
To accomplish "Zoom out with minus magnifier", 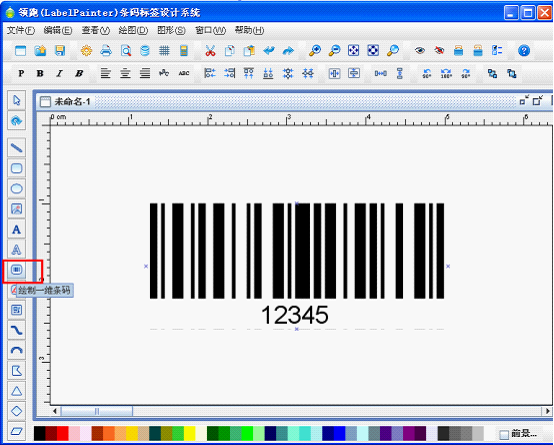I will [x=334, y=51].
